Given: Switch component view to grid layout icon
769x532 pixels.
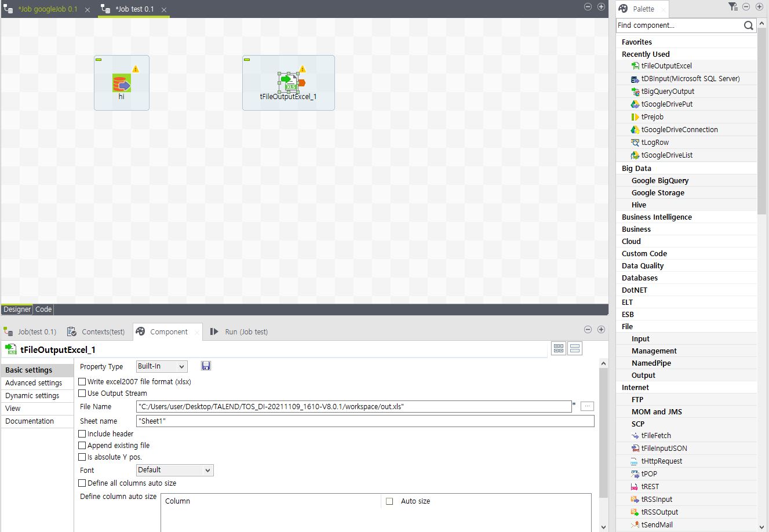Looking at the screenshot, I should point(559,348).
